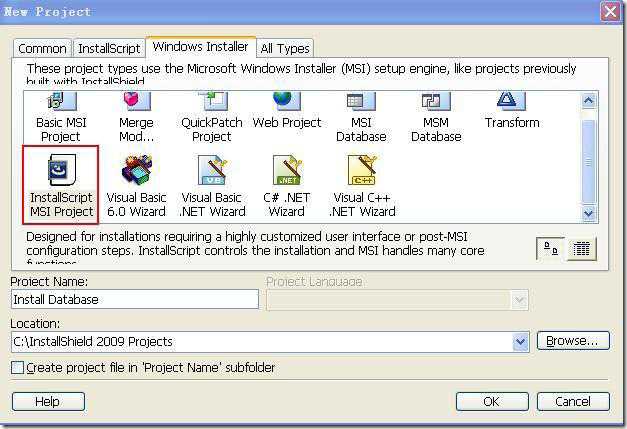Image resolution: width=627 pixels, height=429 pixels.
Task: Select the Visual C++ .NET Wizard icon
Action: coord(362,170)
